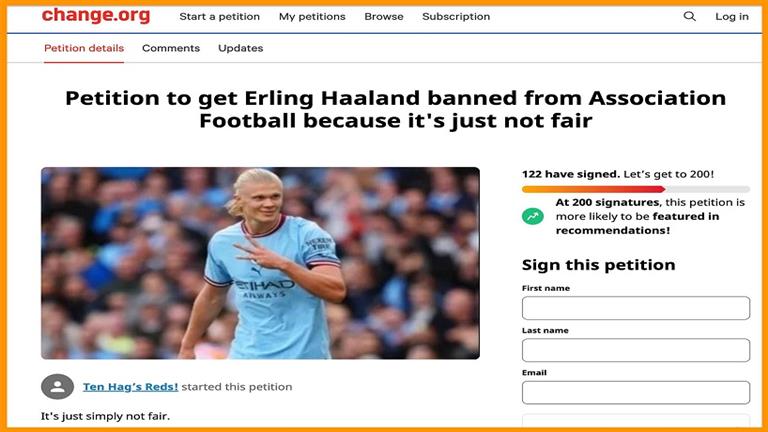
Task: Focus the Email input field
Action: tap(636, 393)
